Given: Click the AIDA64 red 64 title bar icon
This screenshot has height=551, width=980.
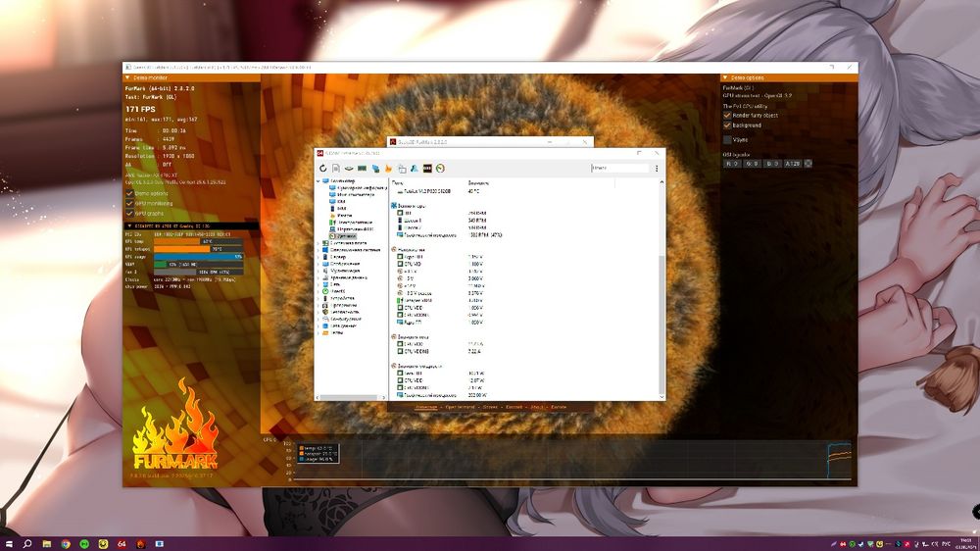Looking at the screenshot, I should (x=319, y=153).
